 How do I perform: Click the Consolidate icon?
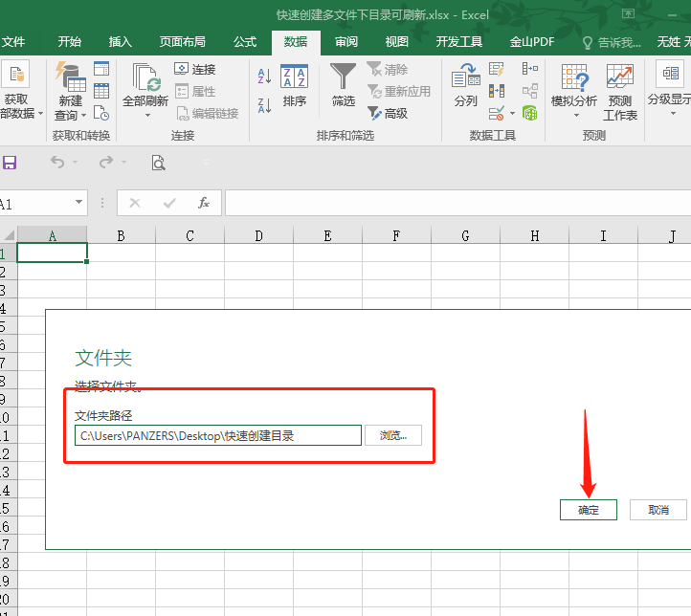(529, 69)
